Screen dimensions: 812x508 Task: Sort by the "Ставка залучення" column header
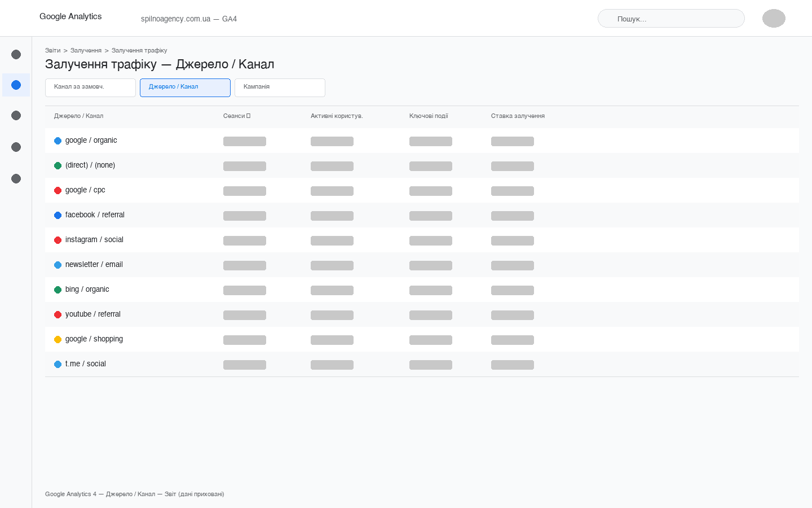518,116
